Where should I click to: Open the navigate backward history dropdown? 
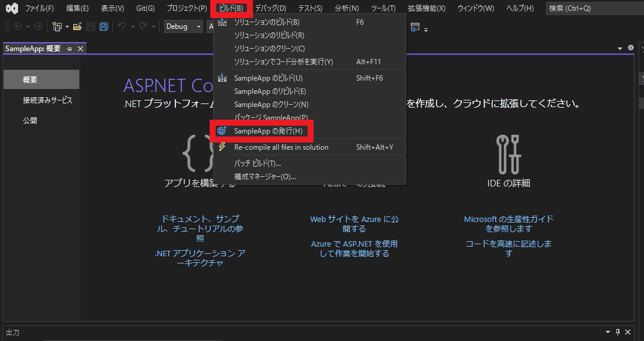(x=28, y=26)
